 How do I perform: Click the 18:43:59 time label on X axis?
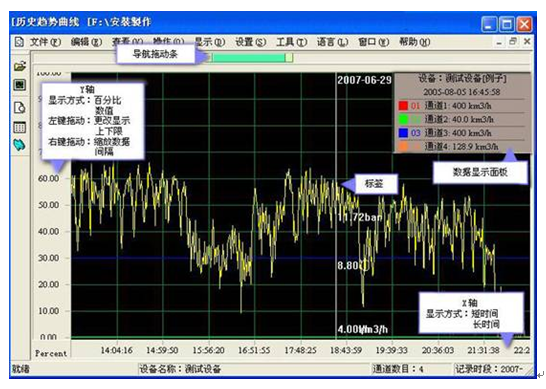pos(346,350)
